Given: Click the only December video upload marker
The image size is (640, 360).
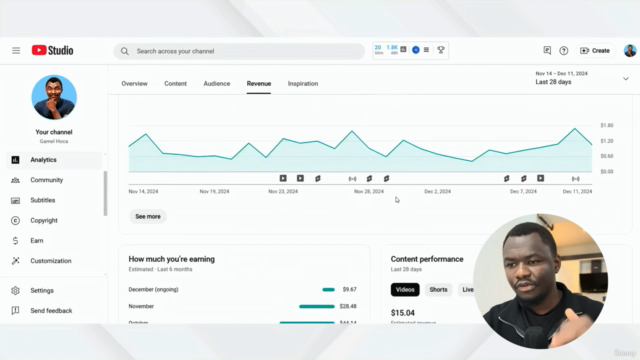Looking at the screenshot, I should click(x=540, y=178).
